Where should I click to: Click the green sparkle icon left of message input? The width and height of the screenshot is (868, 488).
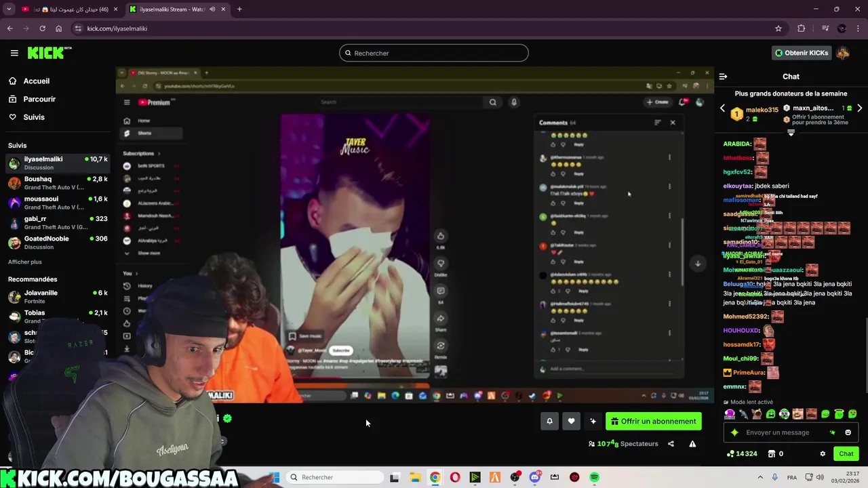[734, 432]
